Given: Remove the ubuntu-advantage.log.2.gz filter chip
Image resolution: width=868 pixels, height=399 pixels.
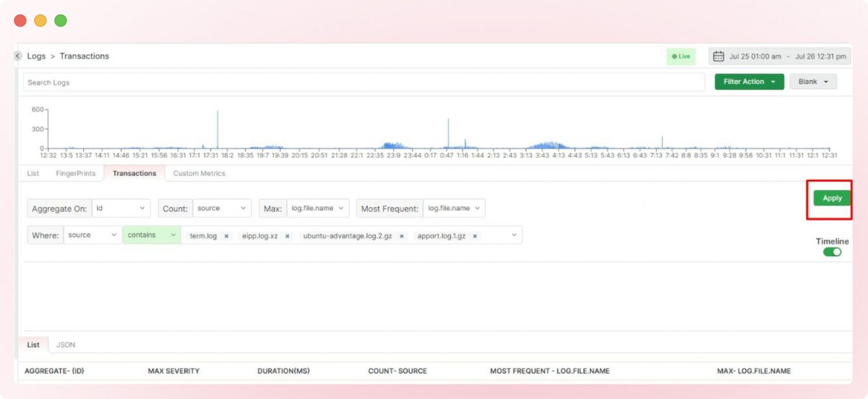Looking at the screenshot, I should 401,235.
